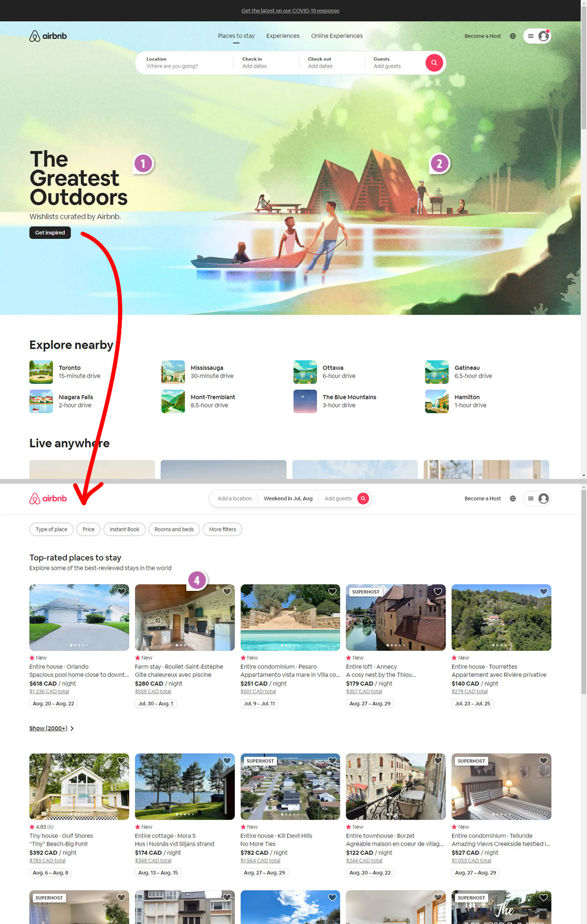Click the small search icon in compact search bar
This screenshot has height=924, width=587.
click(363, 498)
